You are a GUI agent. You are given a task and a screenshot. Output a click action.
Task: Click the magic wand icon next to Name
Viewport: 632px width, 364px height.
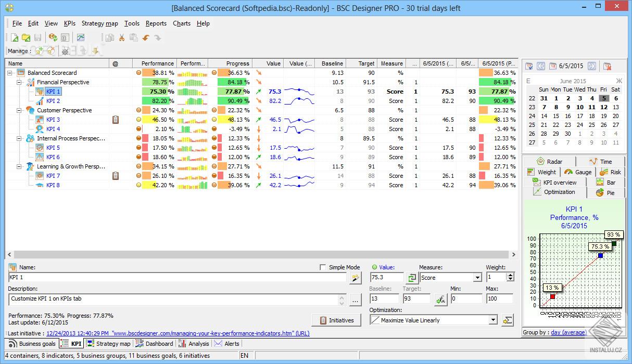point(355,278)
